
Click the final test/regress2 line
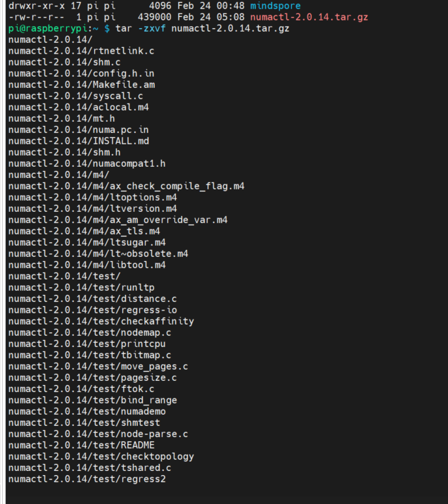[x=87, y=479]
